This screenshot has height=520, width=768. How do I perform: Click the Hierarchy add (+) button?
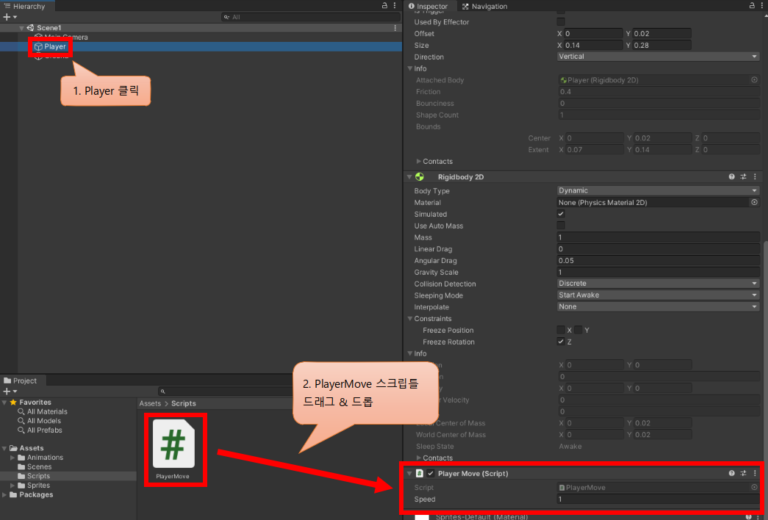(x=7, y=17)
